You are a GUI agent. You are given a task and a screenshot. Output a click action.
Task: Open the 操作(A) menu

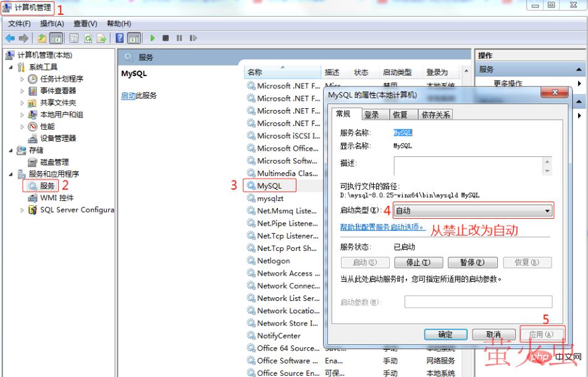click(x=52, y=23)
